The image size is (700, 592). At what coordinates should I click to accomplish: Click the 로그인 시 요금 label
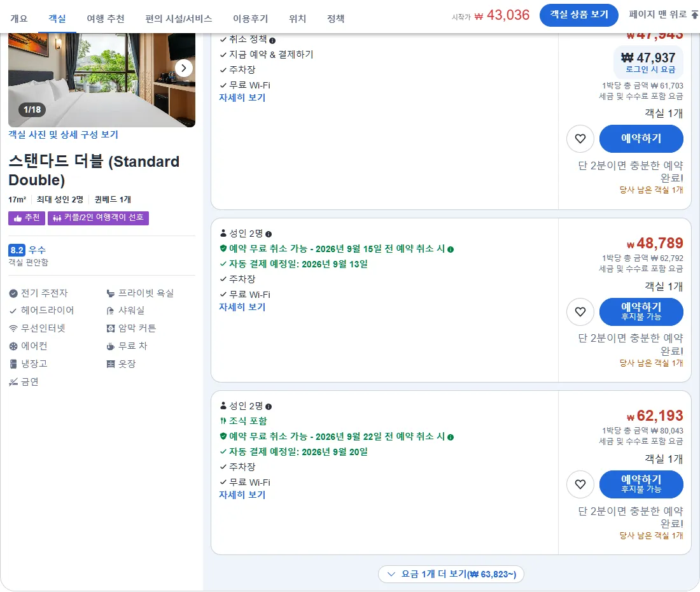coord(650,69)
